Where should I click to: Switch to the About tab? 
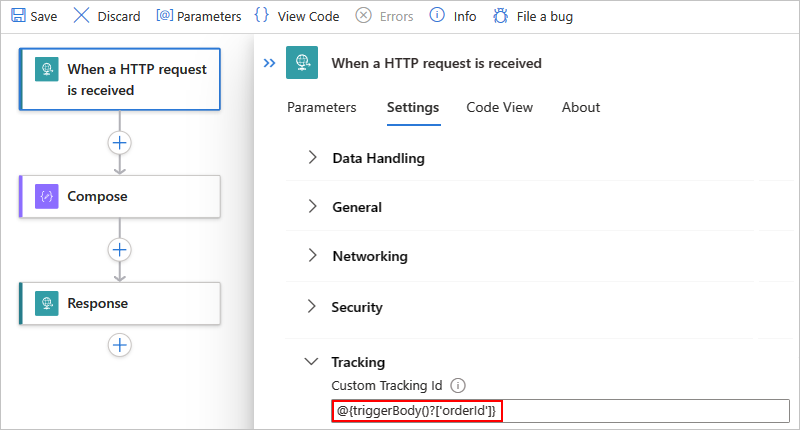point(581,107)
